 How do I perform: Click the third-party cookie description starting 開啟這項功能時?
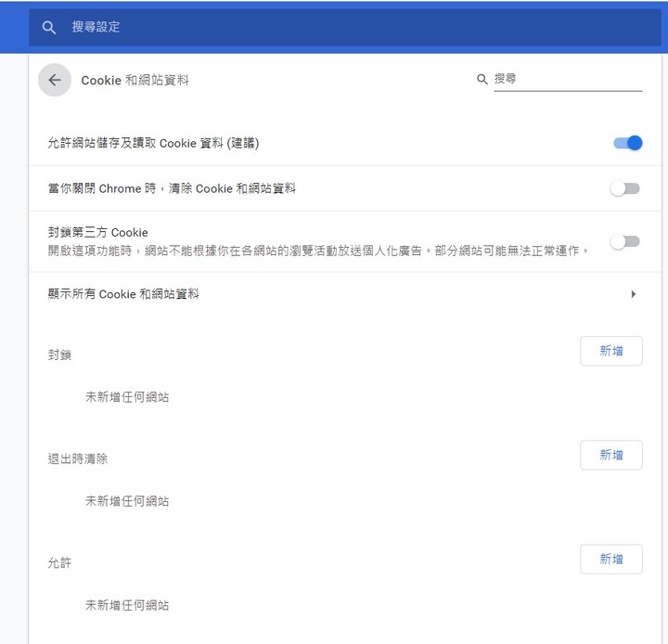pyautogui.click(x=318, y=251)
